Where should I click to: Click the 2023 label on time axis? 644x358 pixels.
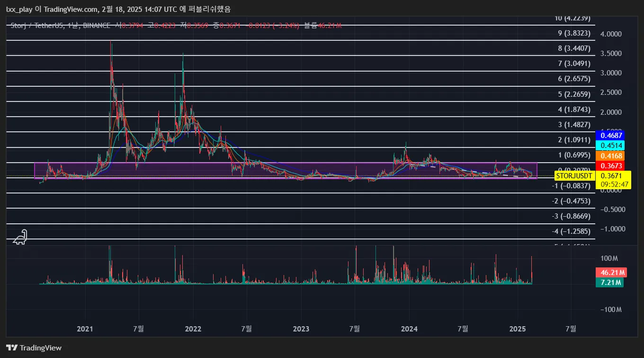[301, 329]
